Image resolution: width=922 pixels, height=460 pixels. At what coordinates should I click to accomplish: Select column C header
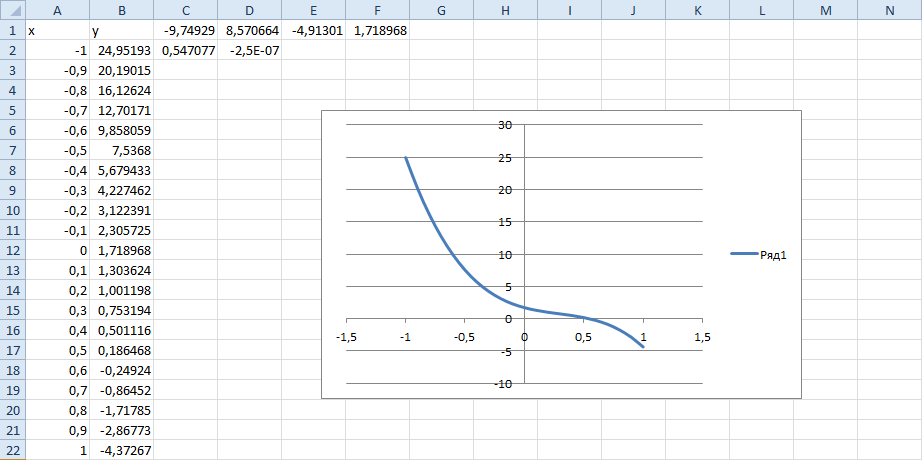(x=185, y=9)
